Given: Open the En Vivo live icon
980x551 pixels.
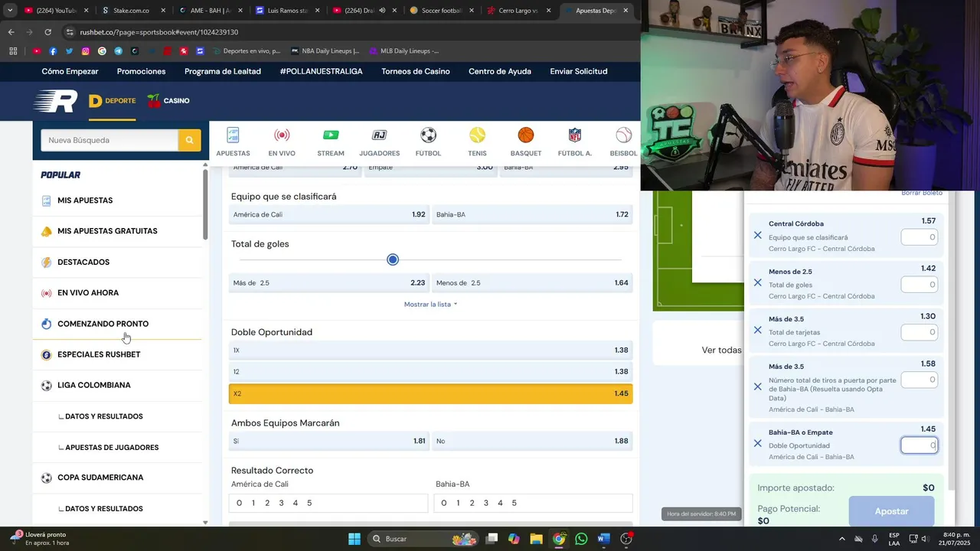Looking at the screenshot, I should tap(282, 135).
